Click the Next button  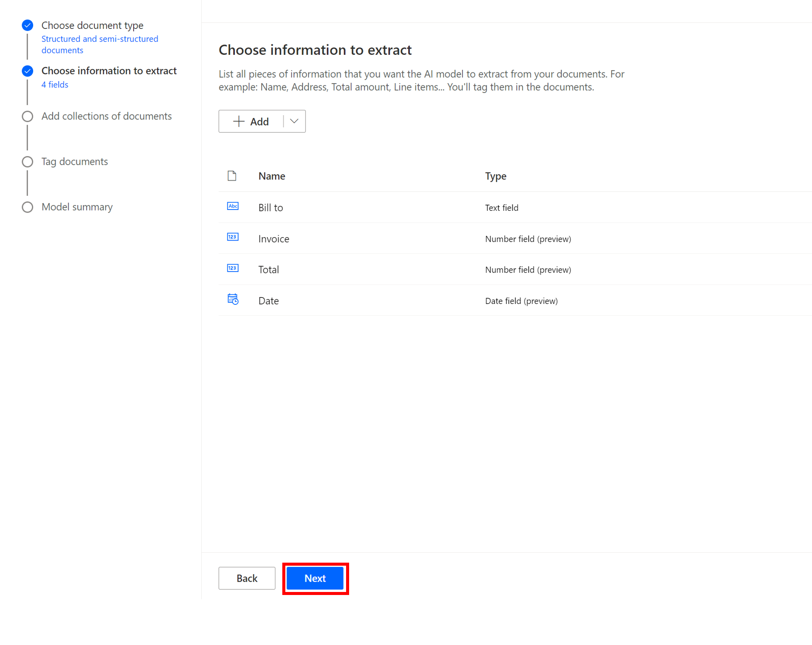(x=315, y=578)
